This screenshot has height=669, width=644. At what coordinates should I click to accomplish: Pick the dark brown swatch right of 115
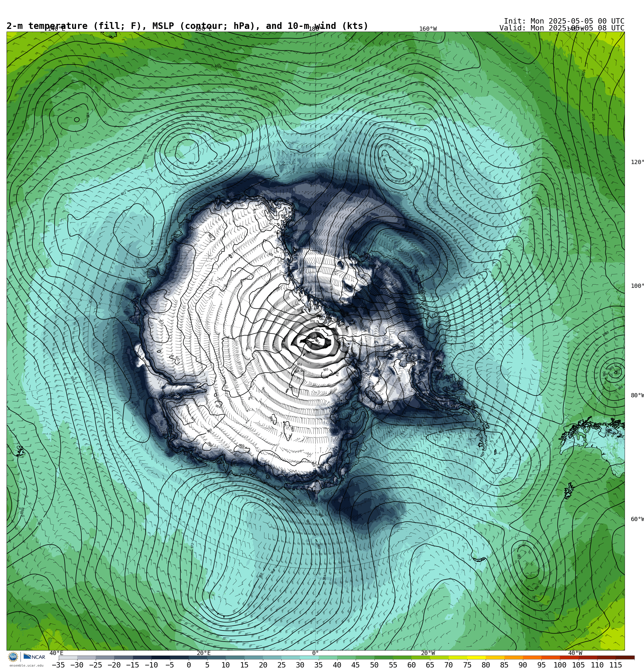(x=625, y=658)
